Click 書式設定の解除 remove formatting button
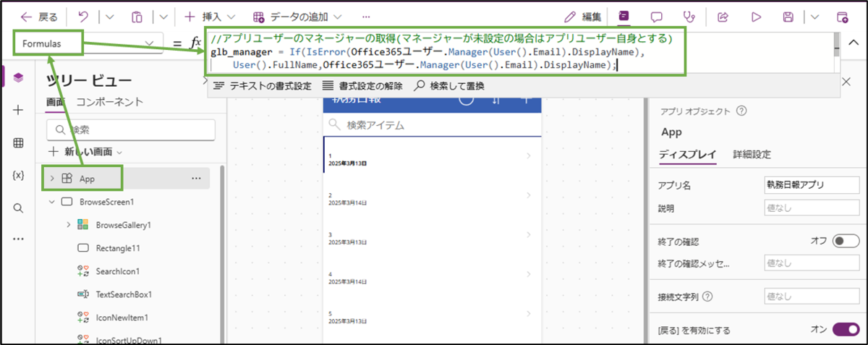868x345 pixels. [x=361, y=85]
